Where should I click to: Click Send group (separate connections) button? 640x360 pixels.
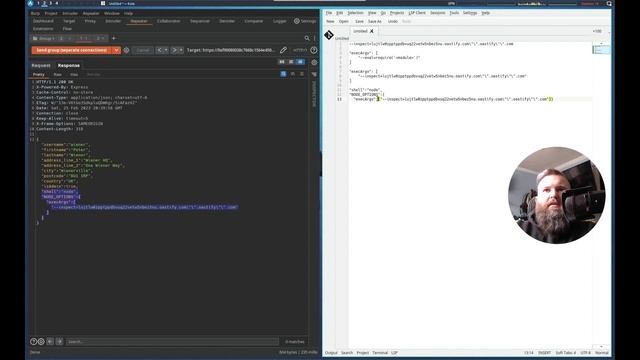[71, 50]
